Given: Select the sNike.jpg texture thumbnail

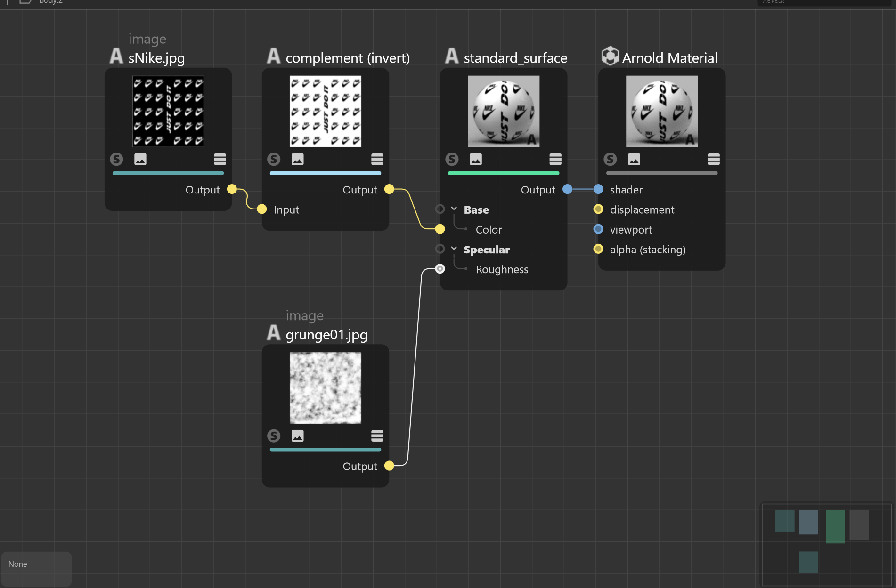Looking at the screenshot, I should coord(168,112).
